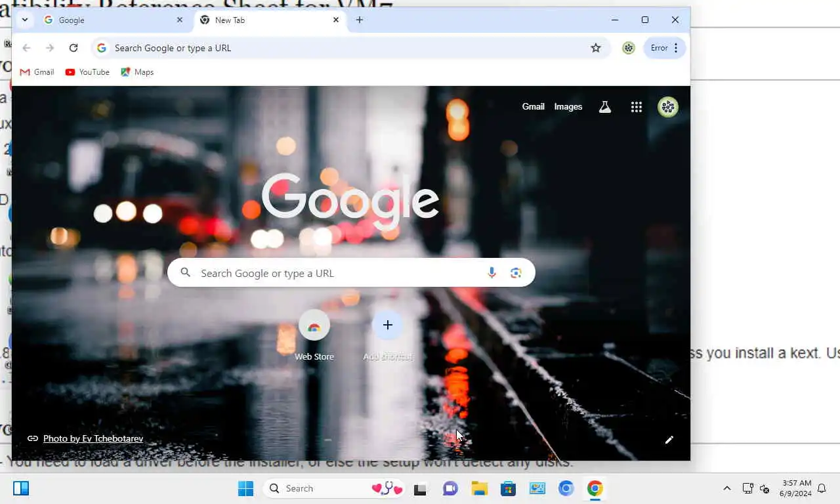Open the Error menu button
This screenshot has width=840, height=504.
(665, 48)
